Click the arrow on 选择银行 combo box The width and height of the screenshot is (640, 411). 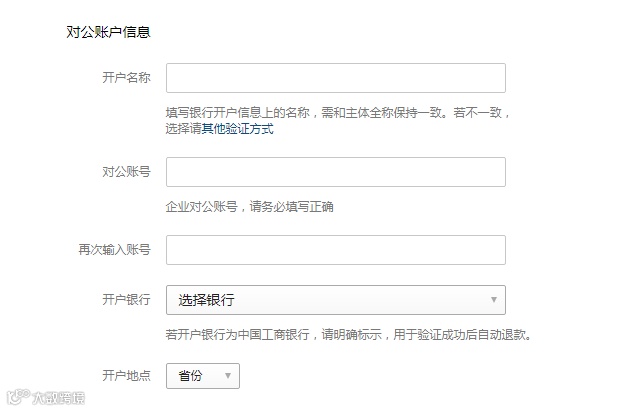click(x=493, y=300)
